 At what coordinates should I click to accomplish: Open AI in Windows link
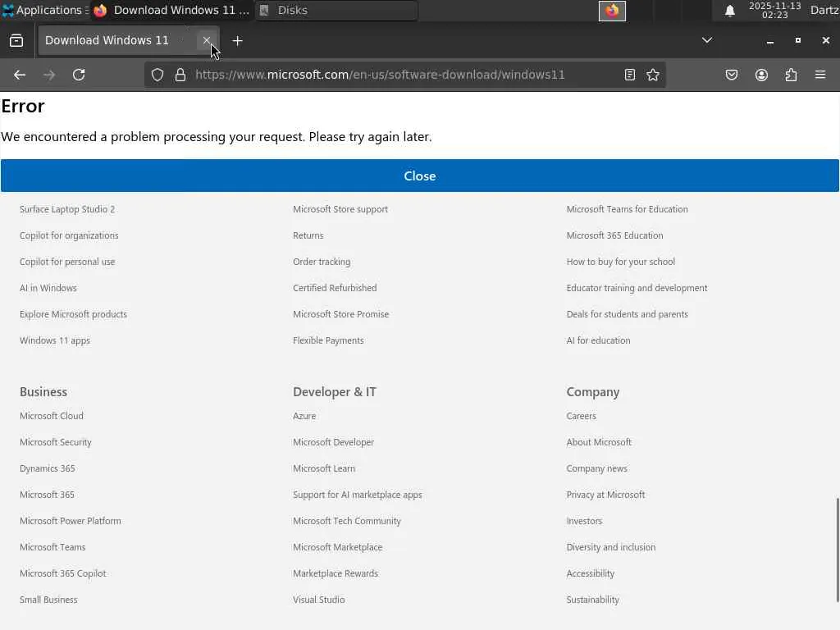[48, 288]
